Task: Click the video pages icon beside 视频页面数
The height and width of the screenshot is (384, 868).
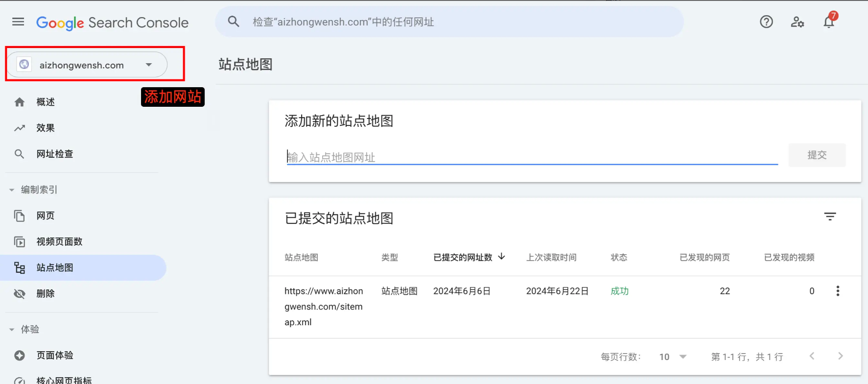Action: coord(20,241)
